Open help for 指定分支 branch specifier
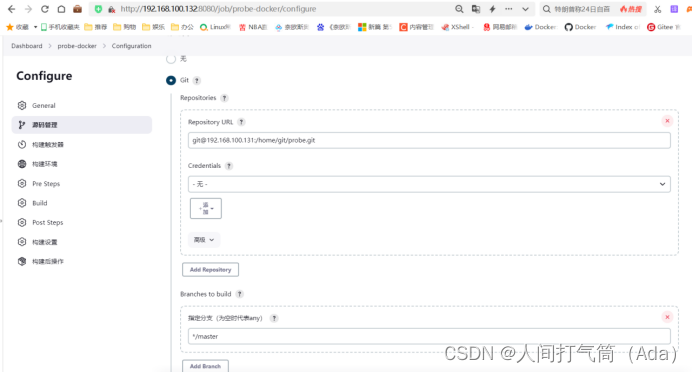 coord(274,318)
